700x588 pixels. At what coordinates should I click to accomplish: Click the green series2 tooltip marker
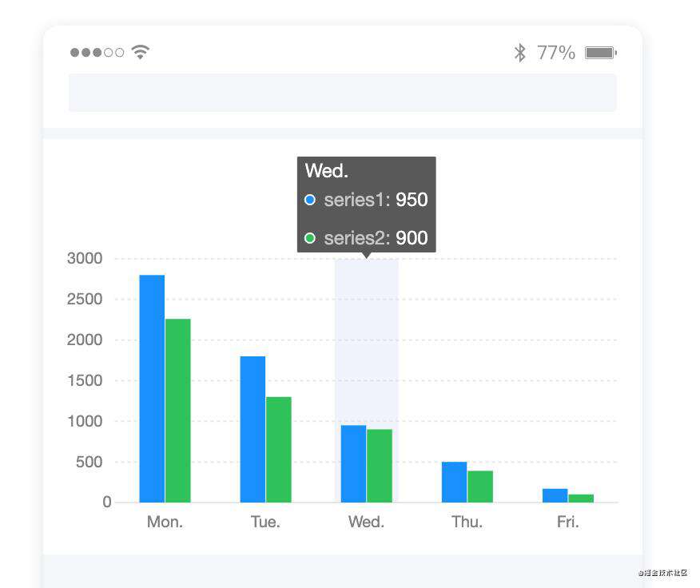coord(310,238)
